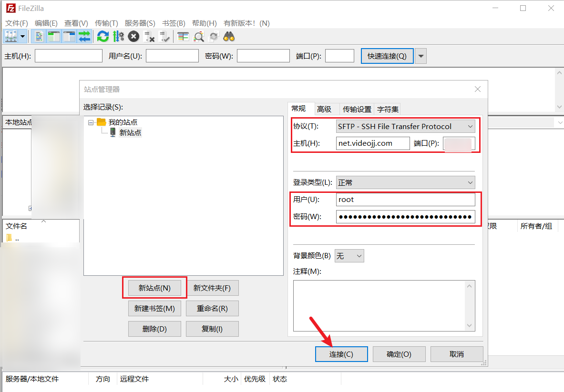
Task: Toggle processing of the transfer queue
Action: point(118,36)
